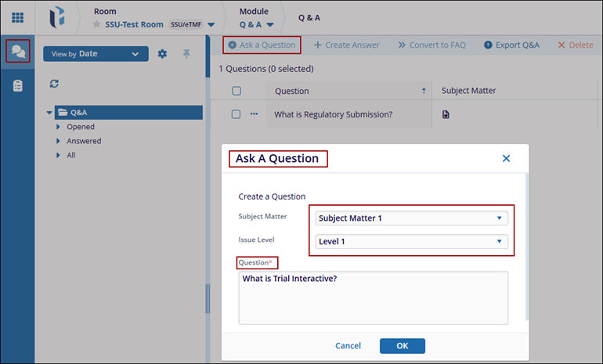The image size is (603, 364).
Task: Open the Q&A chat bubbles sidebar icon
Action: click(x=17, y=52)
